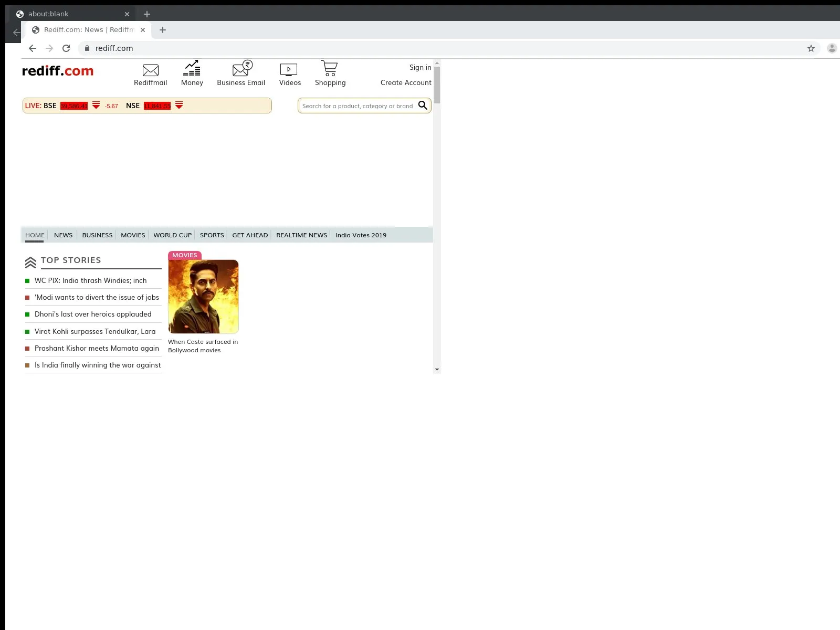Viewport: 840px width, 630px height.
Task: Open the browser profile avatar icon
Action: coord(832,48)
